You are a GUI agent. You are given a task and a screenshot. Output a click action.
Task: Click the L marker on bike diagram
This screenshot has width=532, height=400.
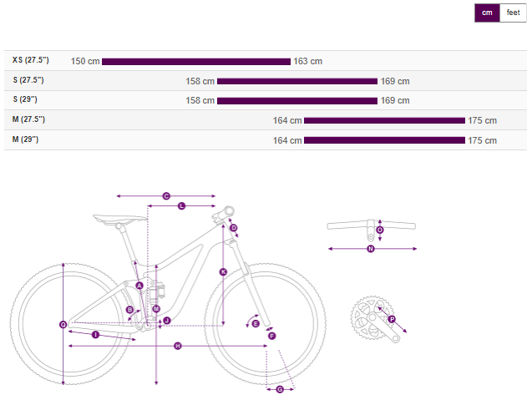pyautogui.click(x=181, y=205)
